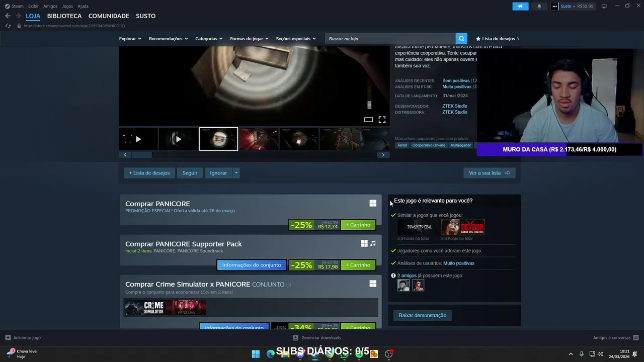The image size is (644, 362).
Task: Open the Devour similar game thumbnail
Action: click(x=463, y=227)
